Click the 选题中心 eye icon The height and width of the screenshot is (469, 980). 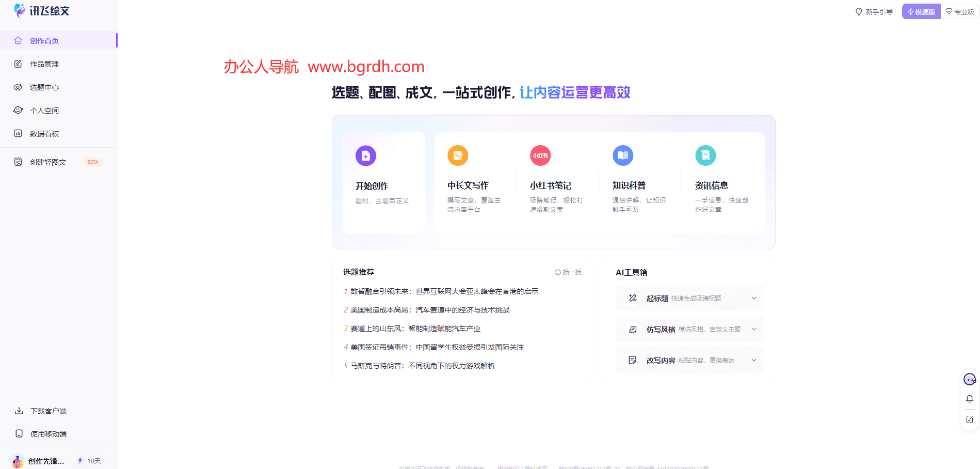tap(18, 87)
